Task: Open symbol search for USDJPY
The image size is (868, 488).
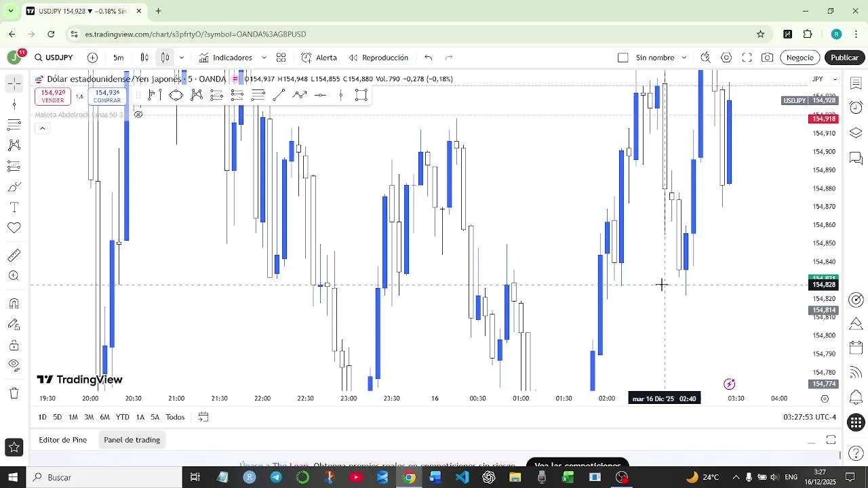Action: tap(54, 58)
